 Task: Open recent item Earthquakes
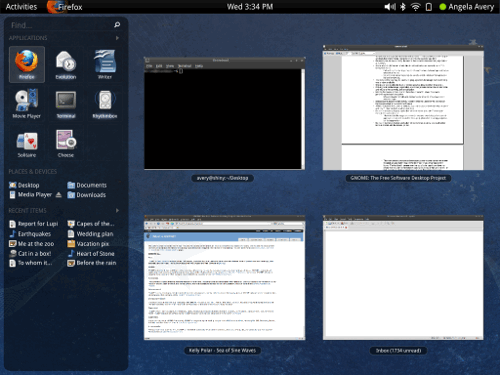coord(30,234)
